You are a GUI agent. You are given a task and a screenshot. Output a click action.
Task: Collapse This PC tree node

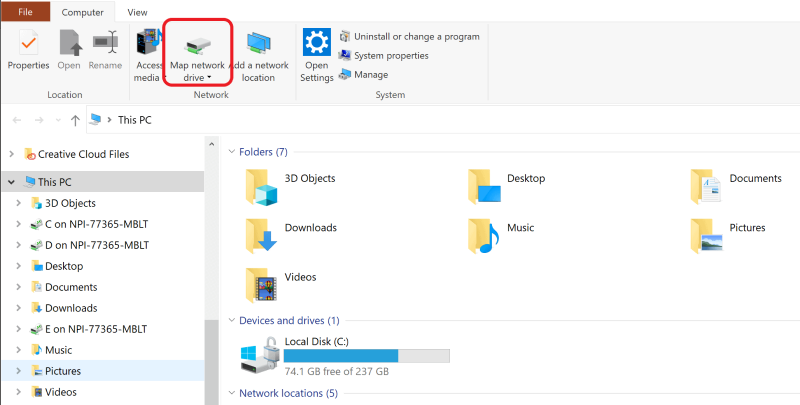tap(12, 183)
